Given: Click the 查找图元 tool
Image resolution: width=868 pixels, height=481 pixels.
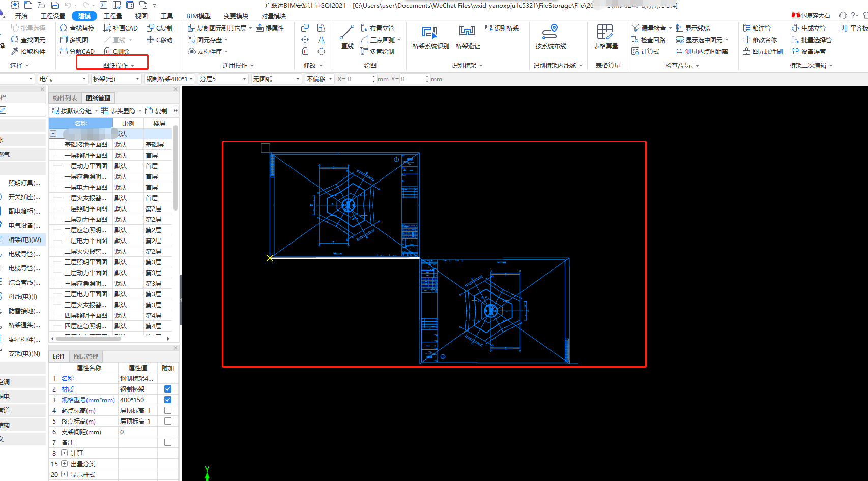Looking at the screenshot, I should tap(28, 40).
